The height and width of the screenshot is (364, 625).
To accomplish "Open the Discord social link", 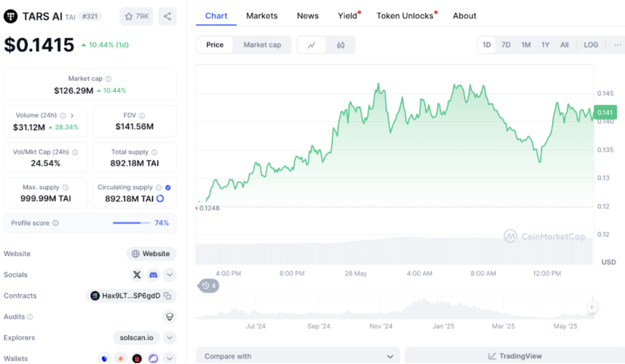I will [x=153, y=275].
